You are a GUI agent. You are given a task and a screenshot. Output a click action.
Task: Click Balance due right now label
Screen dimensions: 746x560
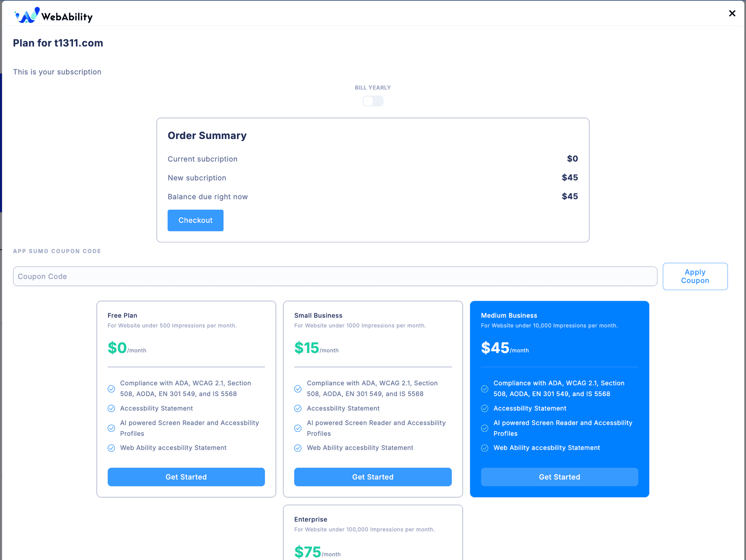click(208, 197)
